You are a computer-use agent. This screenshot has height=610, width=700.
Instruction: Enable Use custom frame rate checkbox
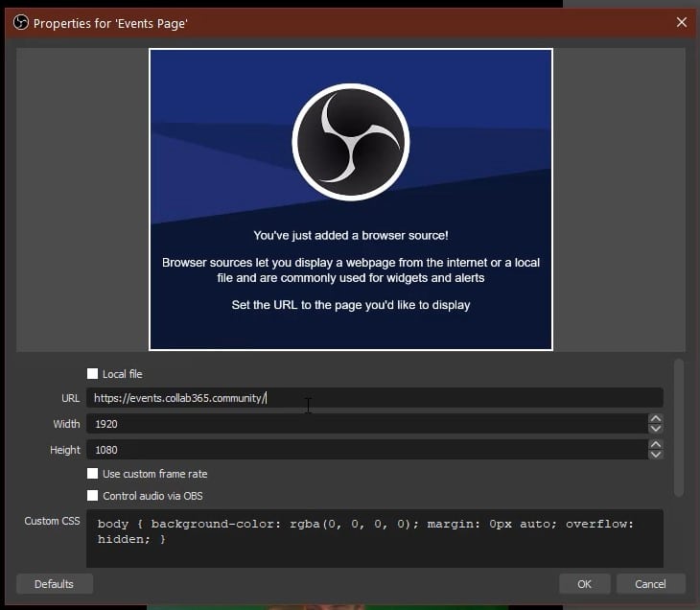click(x=92, y=474)
